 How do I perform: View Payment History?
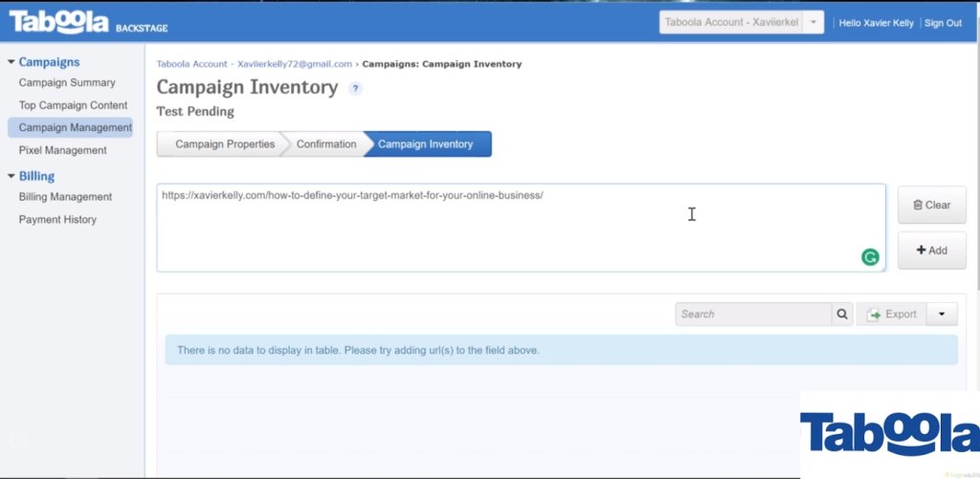pos(57,220)
